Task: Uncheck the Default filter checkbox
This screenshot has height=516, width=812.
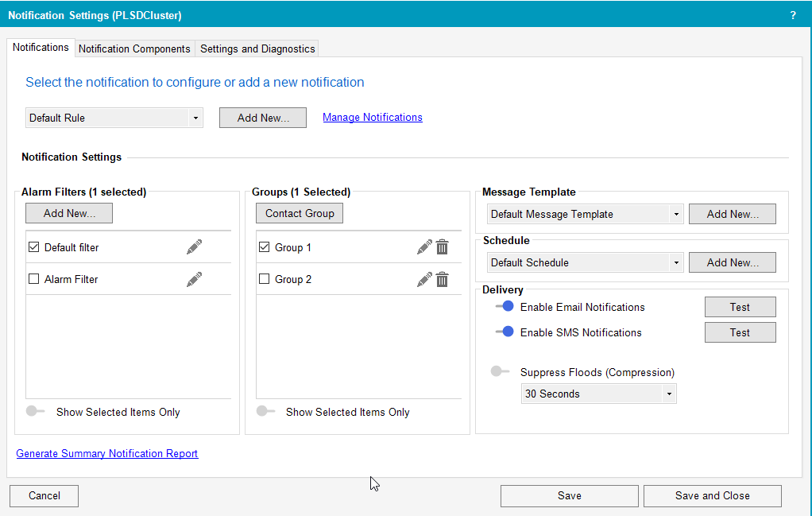Action: point(33,247)
